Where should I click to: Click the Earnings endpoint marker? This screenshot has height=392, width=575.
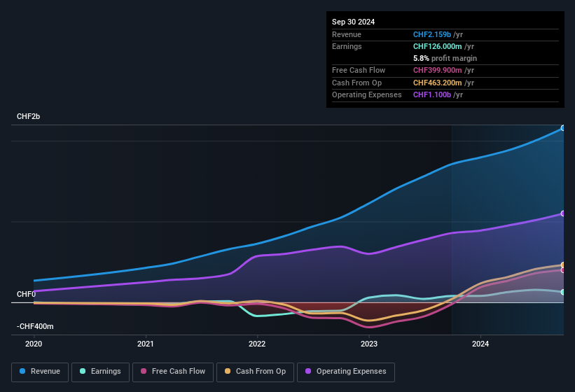[563, 292]
